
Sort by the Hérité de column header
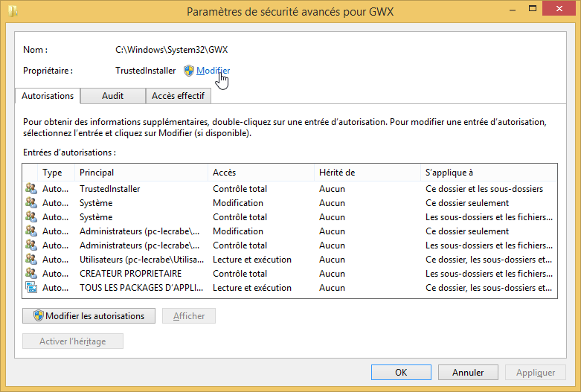(x=367, y=173)
